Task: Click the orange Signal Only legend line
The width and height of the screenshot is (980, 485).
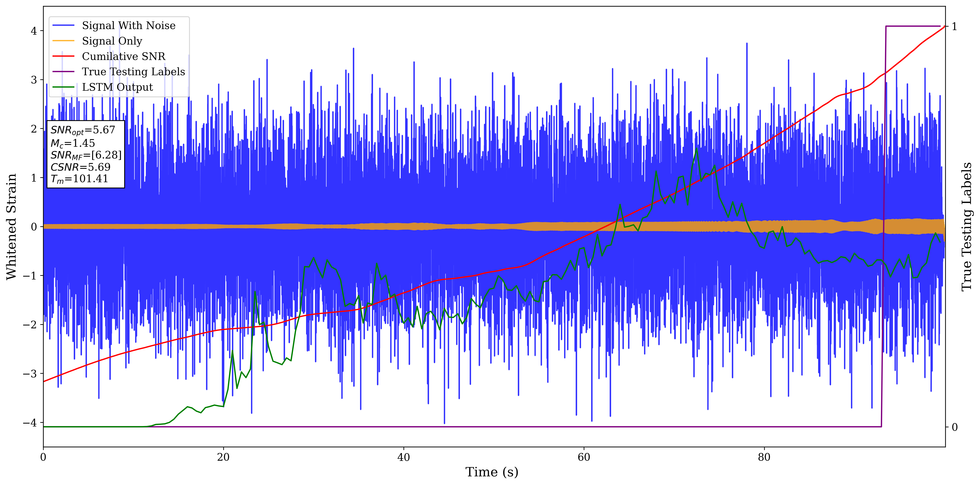Action: pos(63,41)
